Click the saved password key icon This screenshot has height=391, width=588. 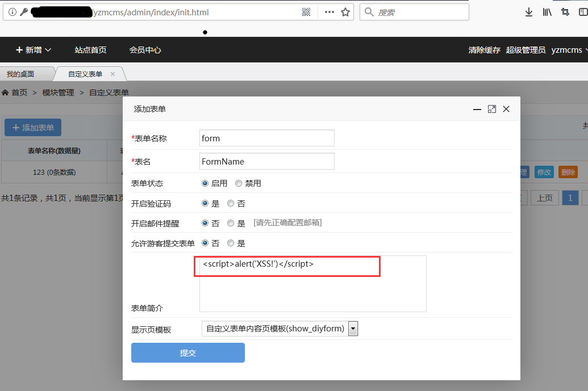(24, 12)
